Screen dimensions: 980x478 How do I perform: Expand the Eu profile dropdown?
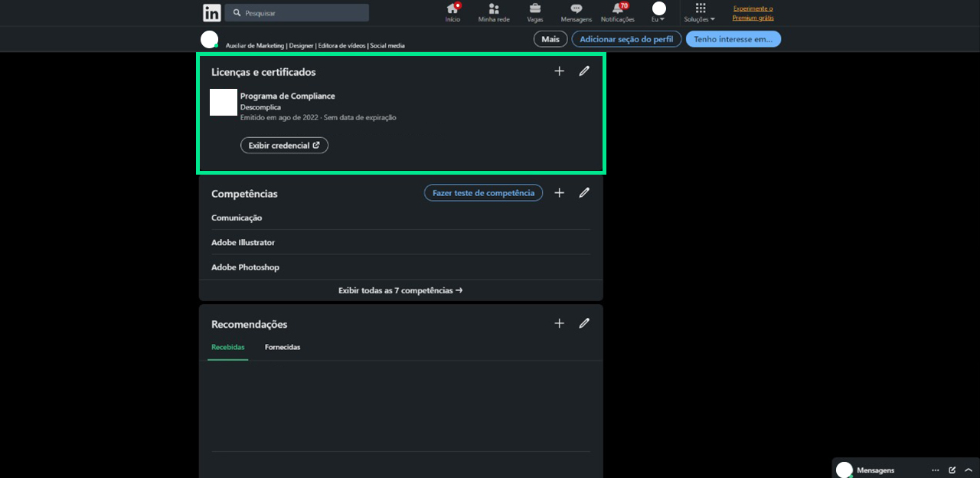[658, 12]
